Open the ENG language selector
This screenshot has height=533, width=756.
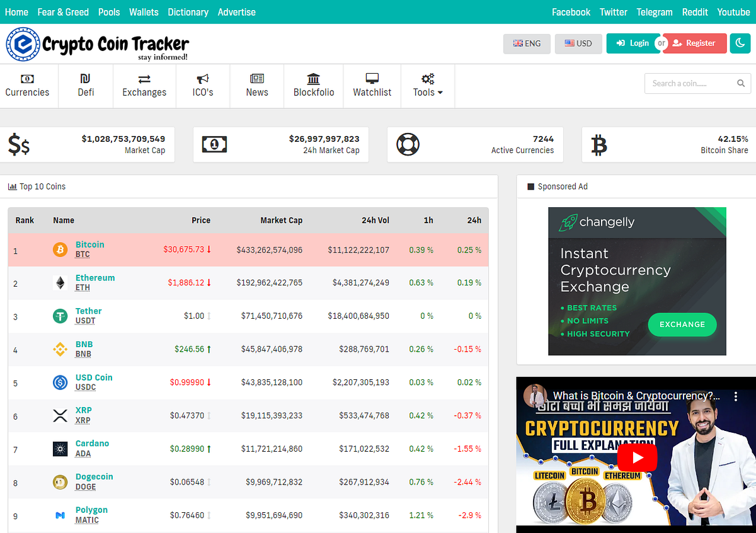point(527,43)
